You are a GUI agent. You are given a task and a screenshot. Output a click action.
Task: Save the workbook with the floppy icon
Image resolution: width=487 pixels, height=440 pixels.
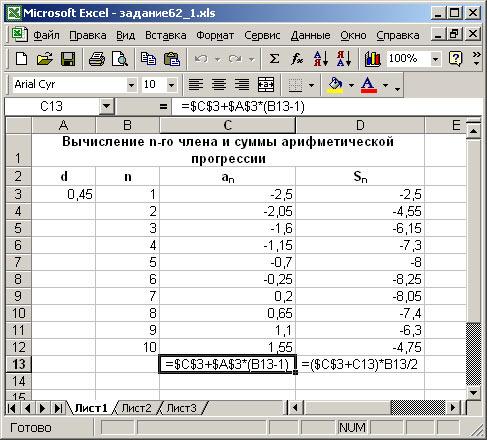tap(68, 59)
